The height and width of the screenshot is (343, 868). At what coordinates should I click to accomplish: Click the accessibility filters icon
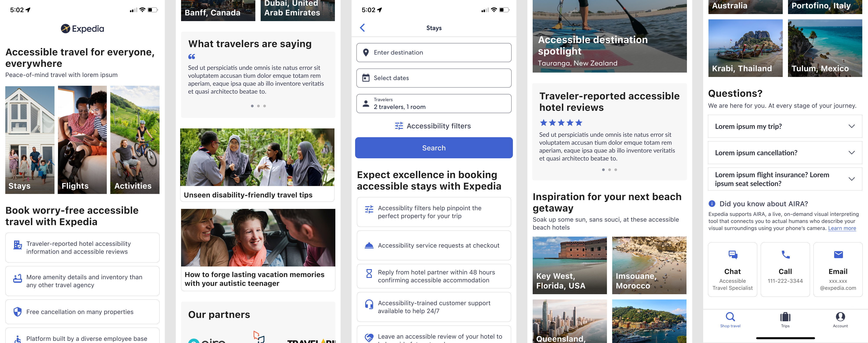tap(398, 125)
